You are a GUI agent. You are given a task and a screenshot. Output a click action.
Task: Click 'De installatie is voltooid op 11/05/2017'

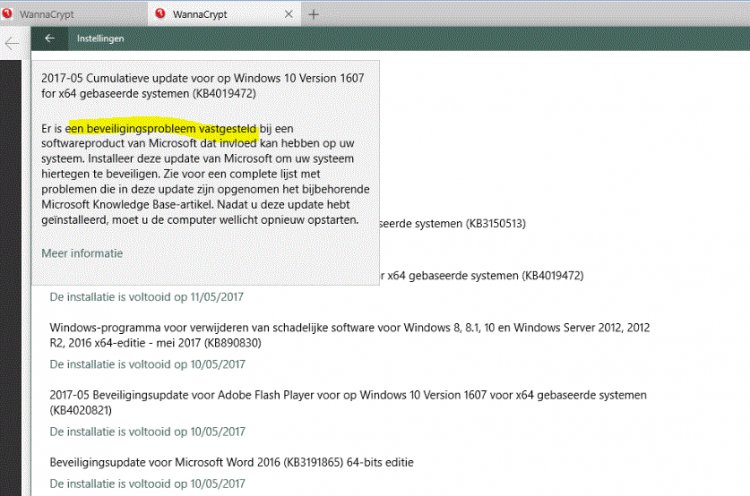click(x=146, y=297)
